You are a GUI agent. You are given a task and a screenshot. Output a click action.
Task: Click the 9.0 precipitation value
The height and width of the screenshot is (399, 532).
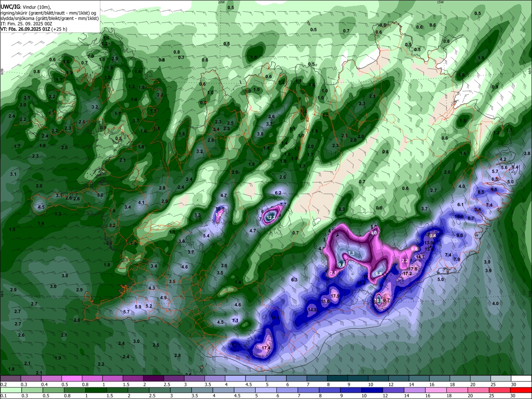click(x=460, y=235)
